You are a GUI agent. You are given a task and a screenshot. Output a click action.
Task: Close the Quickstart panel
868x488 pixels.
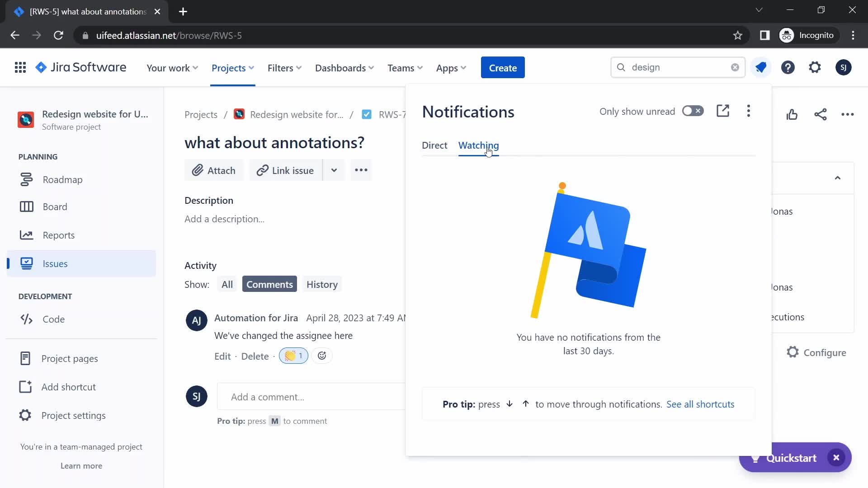coord(836,458)
